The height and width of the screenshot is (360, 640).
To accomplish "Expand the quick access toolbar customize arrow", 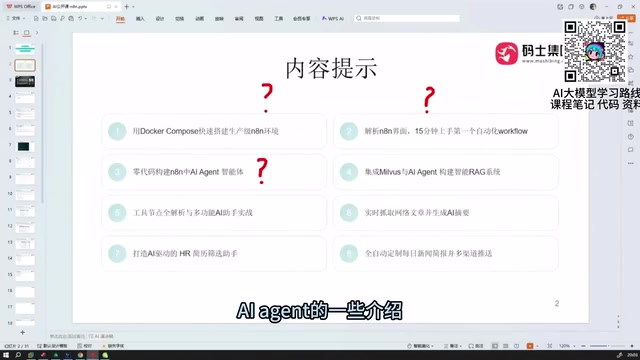I will point(102,19).
